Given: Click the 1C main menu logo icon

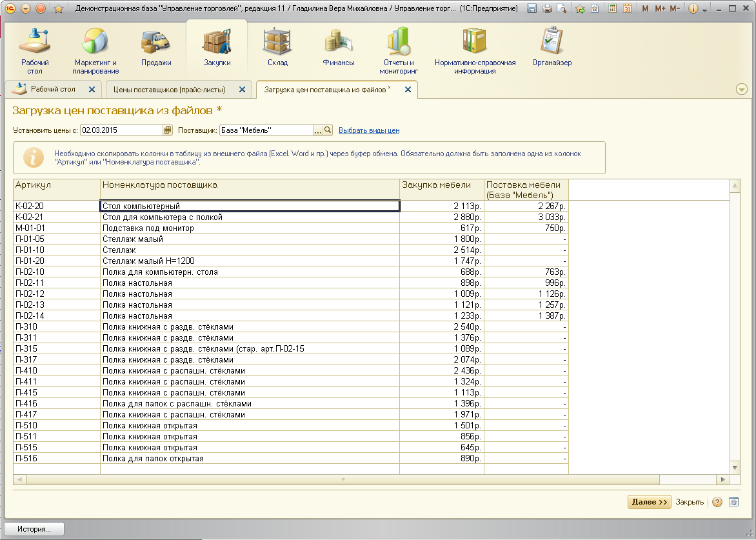Looking at the screenshot, I should click(x=10, y=8).
